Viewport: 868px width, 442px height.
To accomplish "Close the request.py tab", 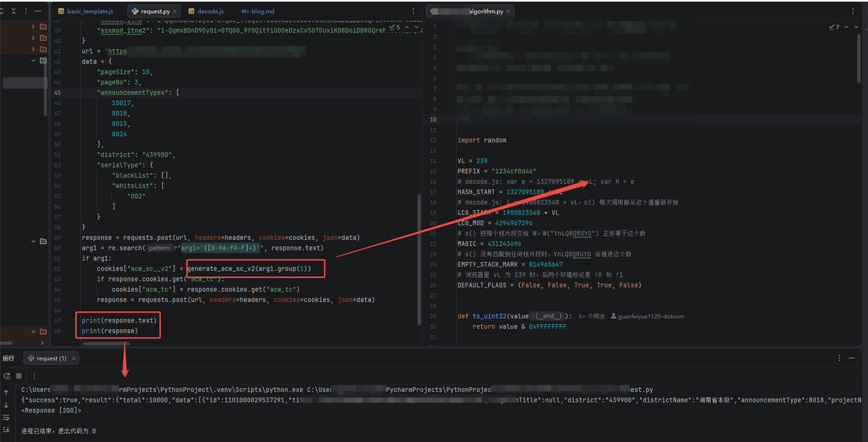I will click(x=175, y=11).
